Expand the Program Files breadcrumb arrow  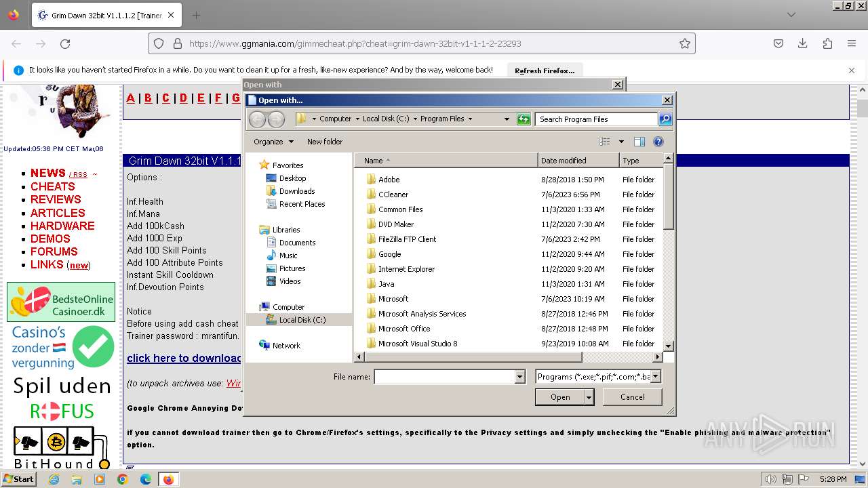(469, 119)
